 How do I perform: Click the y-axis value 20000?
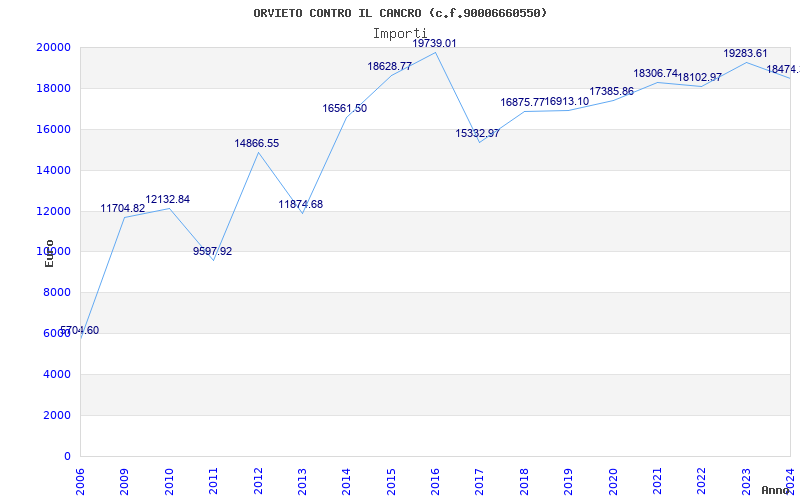53,47
